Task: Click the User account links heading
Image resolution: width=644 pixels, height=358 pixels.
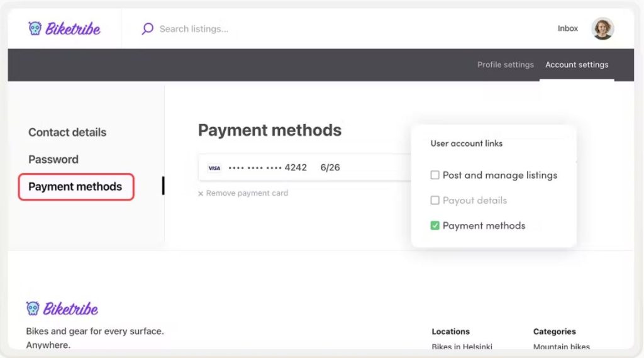Action: [466, 143]
